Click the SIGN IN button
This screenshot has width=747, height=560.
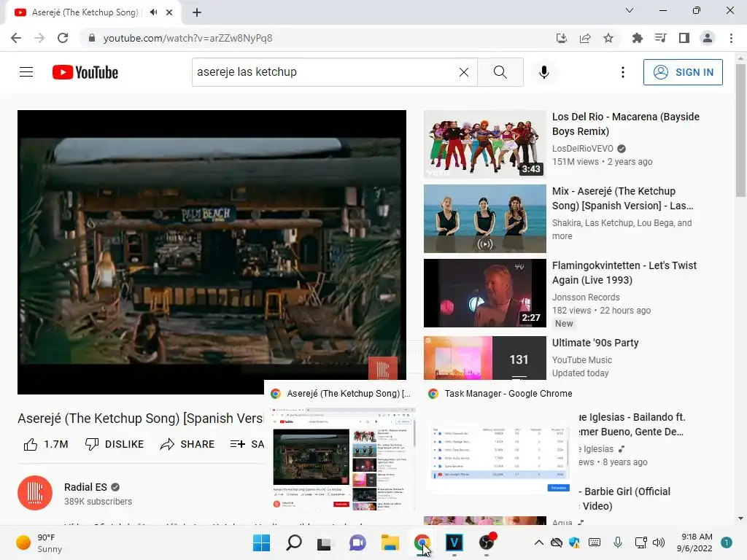click(x=683, y=72)
